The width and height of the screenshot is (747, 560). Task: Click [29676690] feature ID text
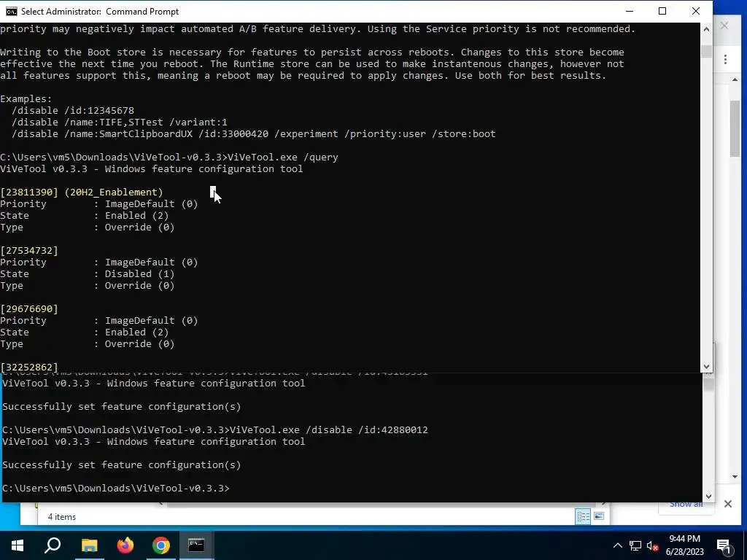pyautogui.click(x=29, y=308)
